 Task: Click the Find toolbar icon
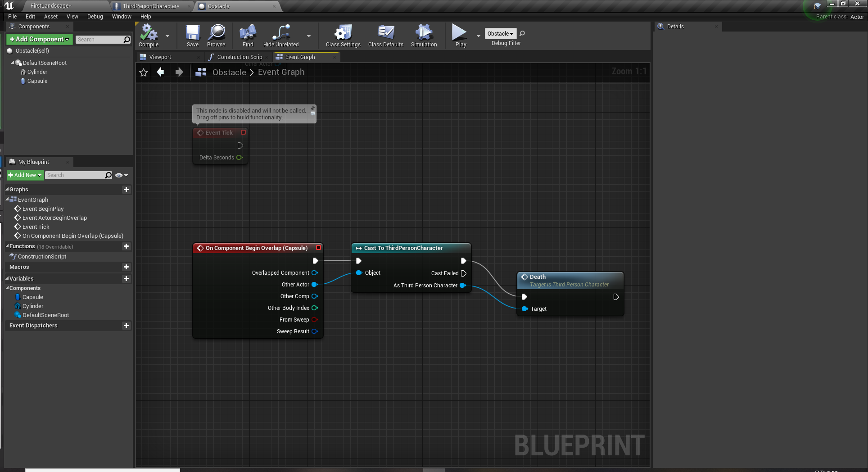[248, 35]
